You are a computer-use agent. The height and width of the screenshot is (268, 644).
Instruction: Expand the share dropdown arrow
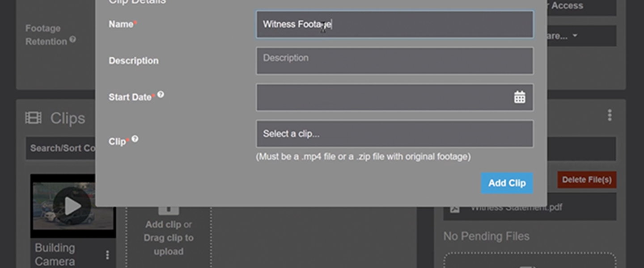pos(575,36)
